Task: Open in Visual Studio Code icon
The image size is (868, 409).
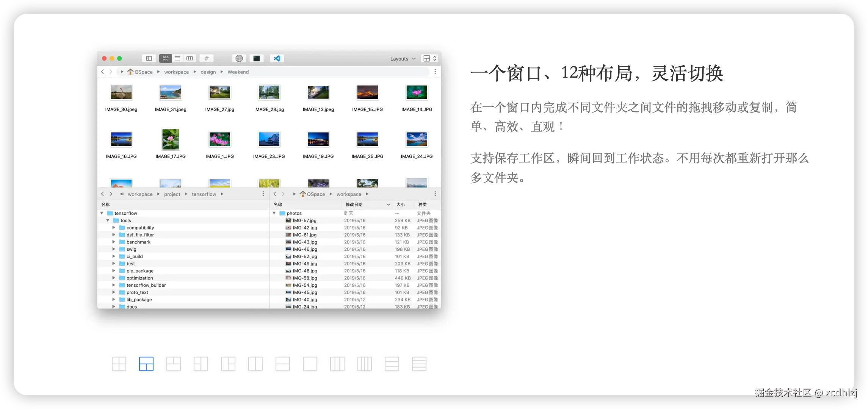Action: 277,58
